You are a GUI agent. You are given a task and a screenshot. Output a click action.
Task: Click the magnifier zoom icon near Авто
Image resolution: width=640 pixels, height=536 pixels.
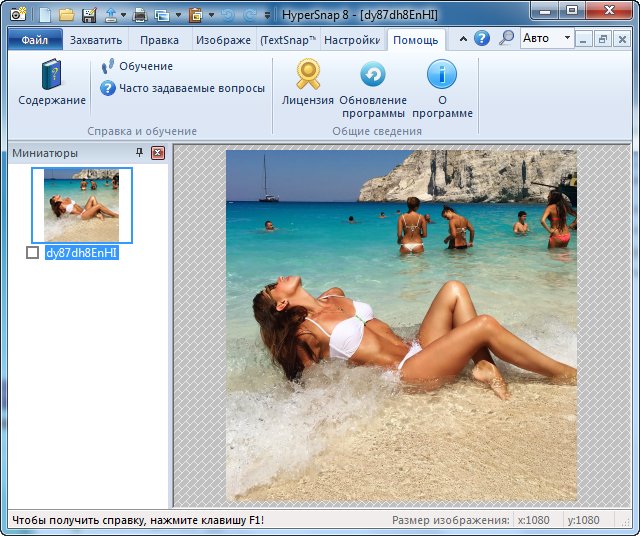(x=506, y=38)
